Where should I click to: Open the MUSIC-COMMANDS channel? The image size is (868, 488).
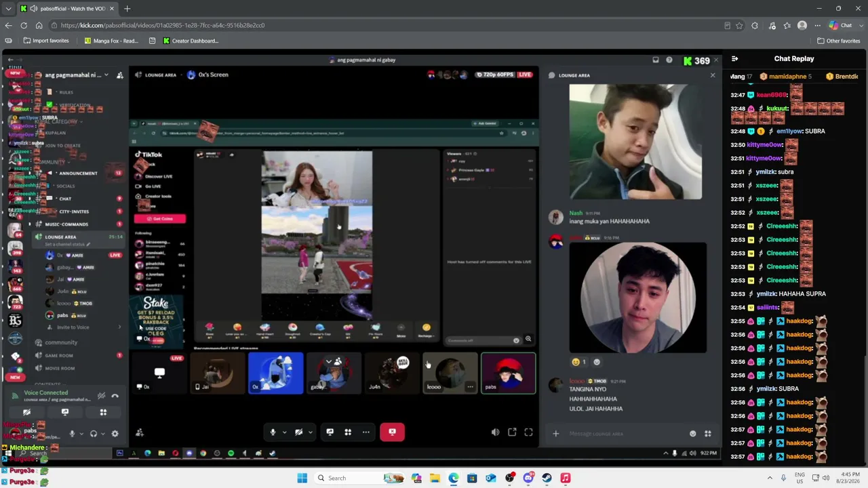tap(80, 224)
